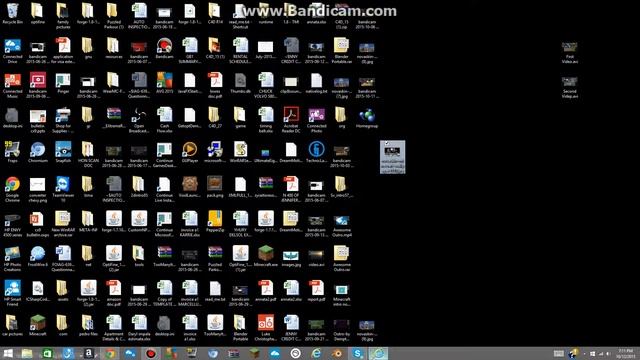Open File Explorer from the taskbar
Image resolution: width=640 pixels, height=360 pixels.
[x=27, y=353]
